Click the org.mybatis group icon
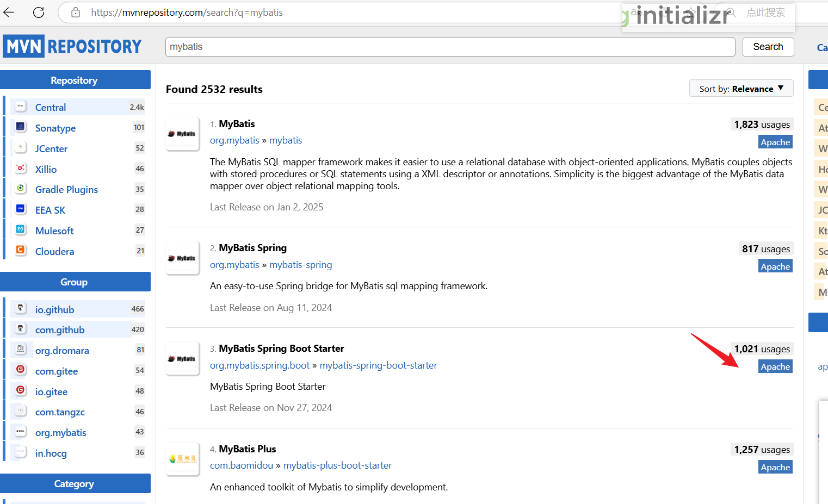Viewport: 828px width, 504px height. tap(21, 432)
